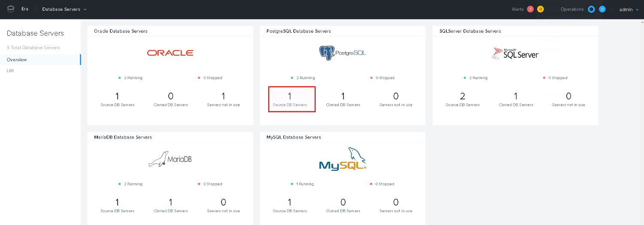Open PostgreSQL Source DB Servers count
The width and height of the screenshot is (644, 225).
point(292,99)
